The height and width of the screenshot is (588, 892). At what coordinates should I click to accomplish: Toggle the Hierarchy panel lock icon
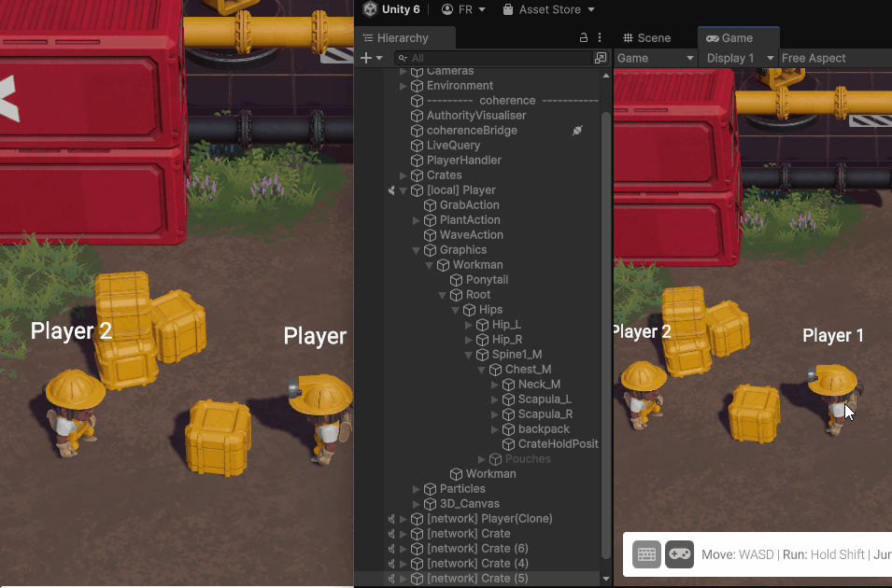584,38
